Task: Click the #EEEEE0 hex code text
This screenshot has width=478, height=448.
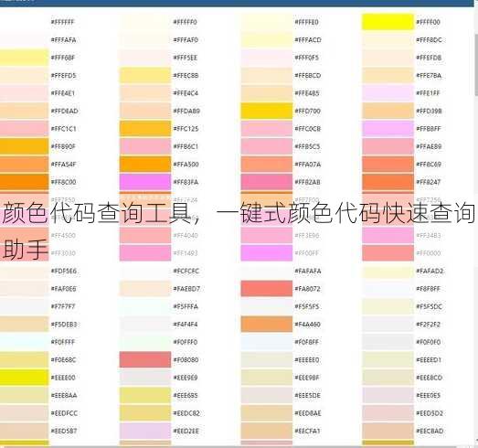Action: point(307,359)
